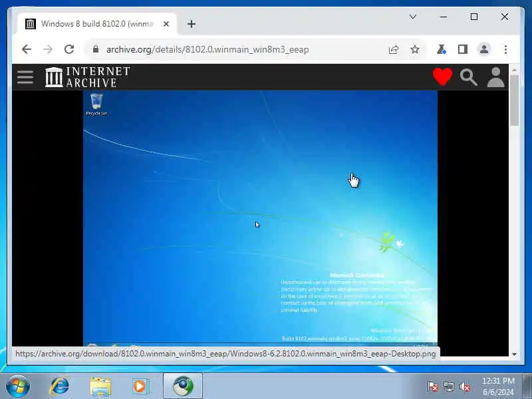Click the Show desktop strip

coord(527,386)
